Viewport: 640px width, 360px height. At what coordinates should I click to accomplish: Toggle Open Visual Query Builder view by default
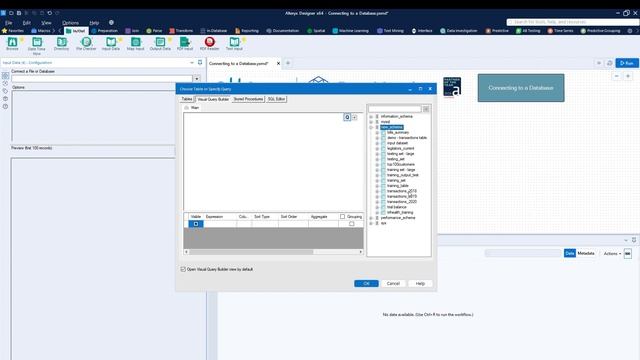point(183,269)
